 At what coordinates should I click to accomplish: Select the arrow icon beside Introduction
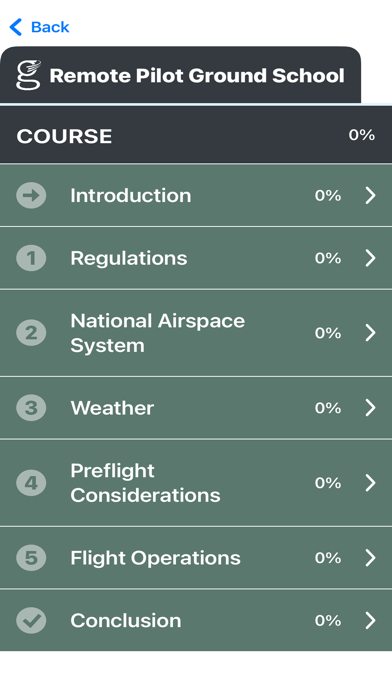click(x=31, y=195)
